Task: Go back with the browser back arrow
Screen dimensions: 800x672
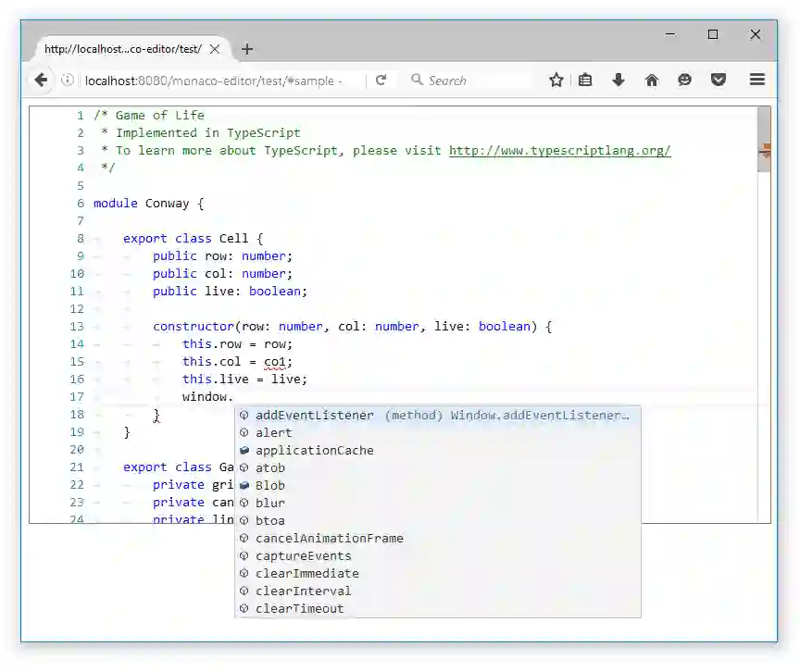Action: click(x=41, y=80)
